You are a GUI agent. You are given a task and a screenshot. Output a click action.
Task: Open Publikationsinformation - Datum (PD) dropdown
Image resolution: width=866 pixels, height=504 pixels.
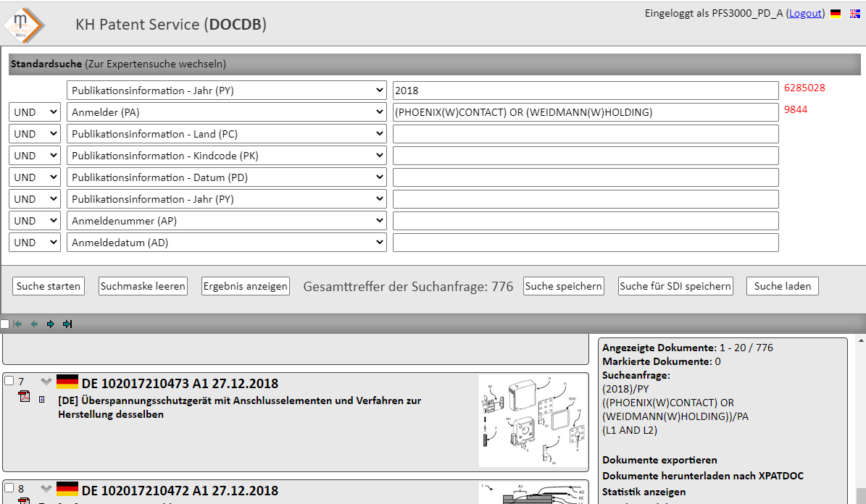(x=226, y=177)
